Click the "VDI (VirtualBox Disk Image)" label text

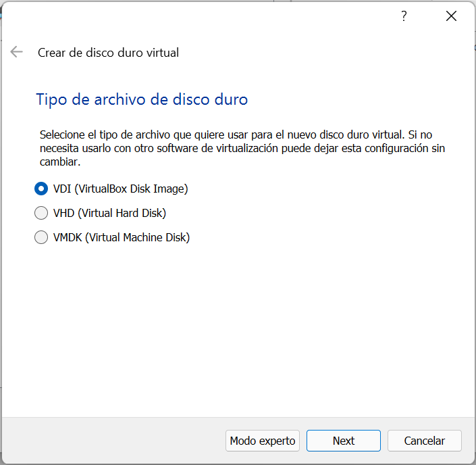120,189
